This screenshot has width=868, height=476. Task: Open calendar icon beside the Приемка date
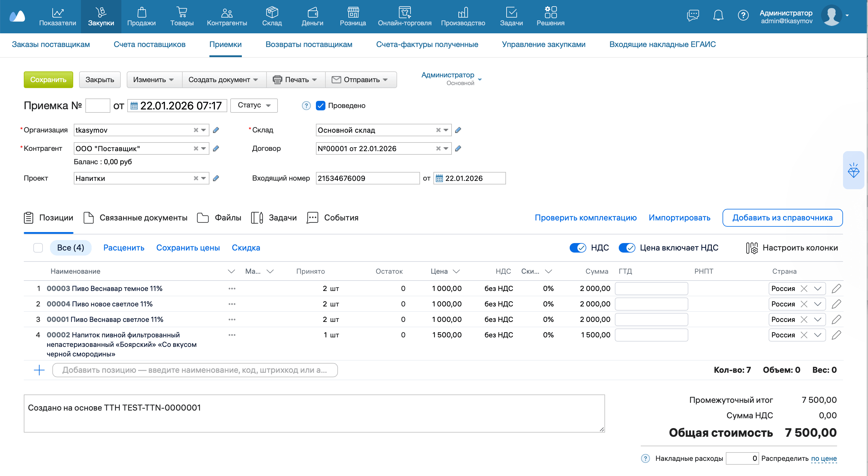click(134, 106)
